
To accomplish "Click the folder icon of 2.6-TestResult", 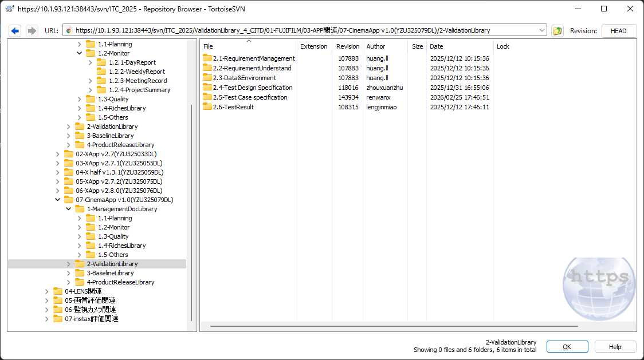I will click(x=207, y=107).
